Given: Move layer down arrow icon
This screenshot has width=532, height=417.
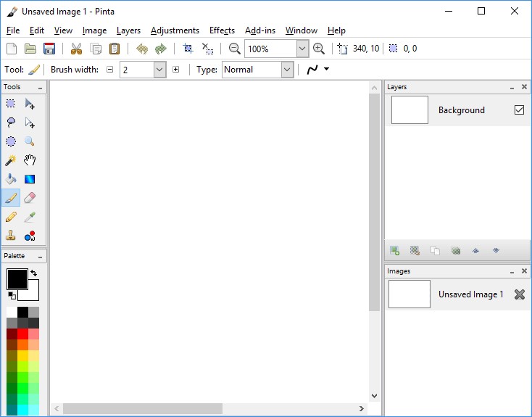Looking at the screenshot, I should pyautogui.click(x=496, y=251).
